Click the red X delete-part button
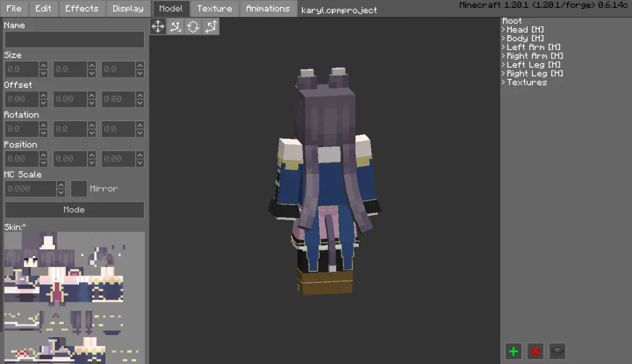Viewport: 632px width, 364px height. (536, 351)
